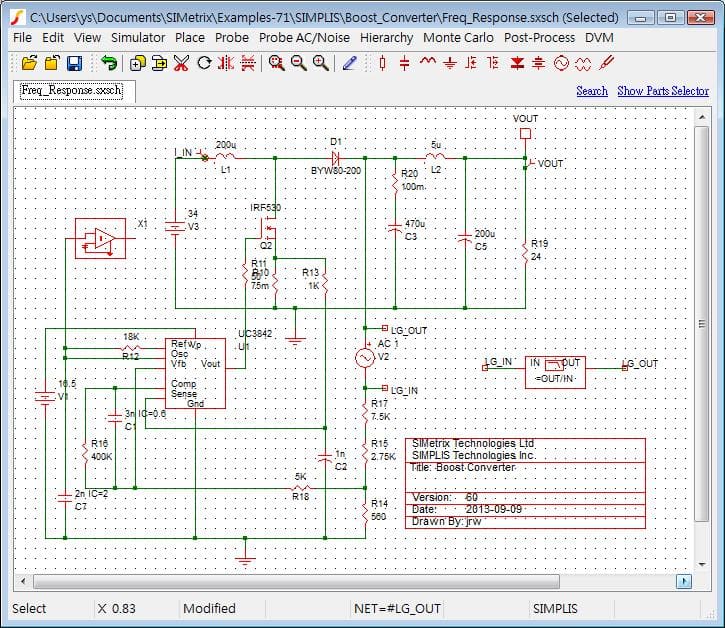Save the schematic with the floppy disk icon
725x628 pixels.
tap(74, 63)
